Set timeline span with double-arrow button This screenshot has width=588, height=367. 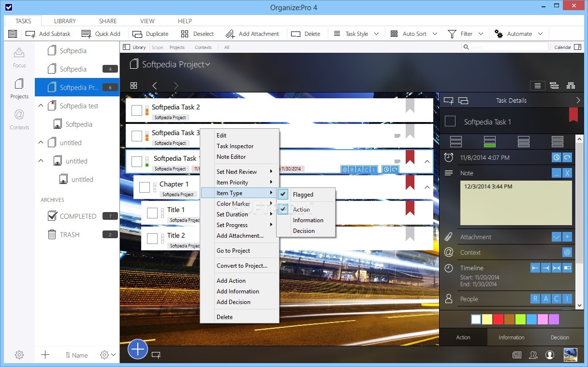(557, 268)
